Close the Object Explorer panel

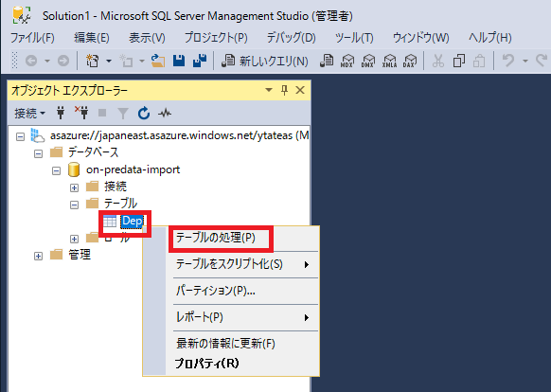coord(300,90)
